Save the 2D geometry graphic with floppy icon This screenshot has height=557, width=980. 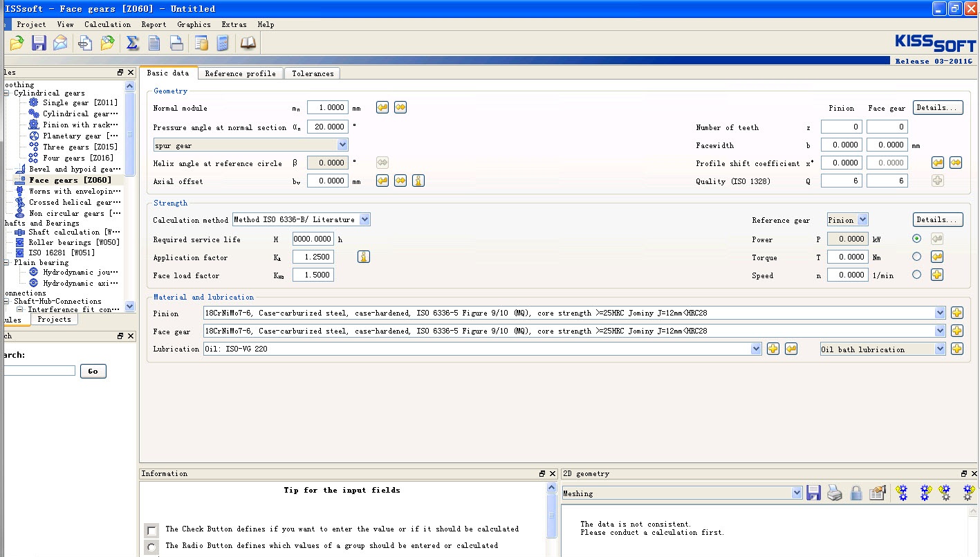point(814,493)
